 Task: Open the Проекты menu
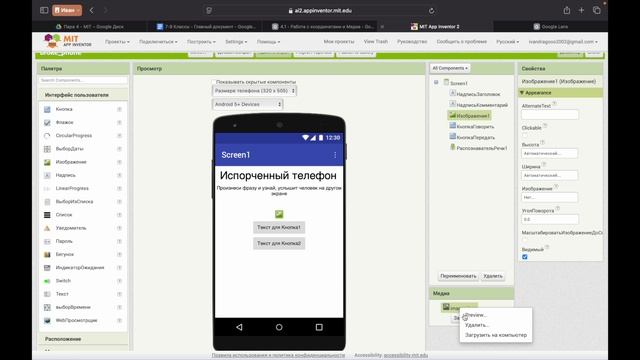coord(117,42)
